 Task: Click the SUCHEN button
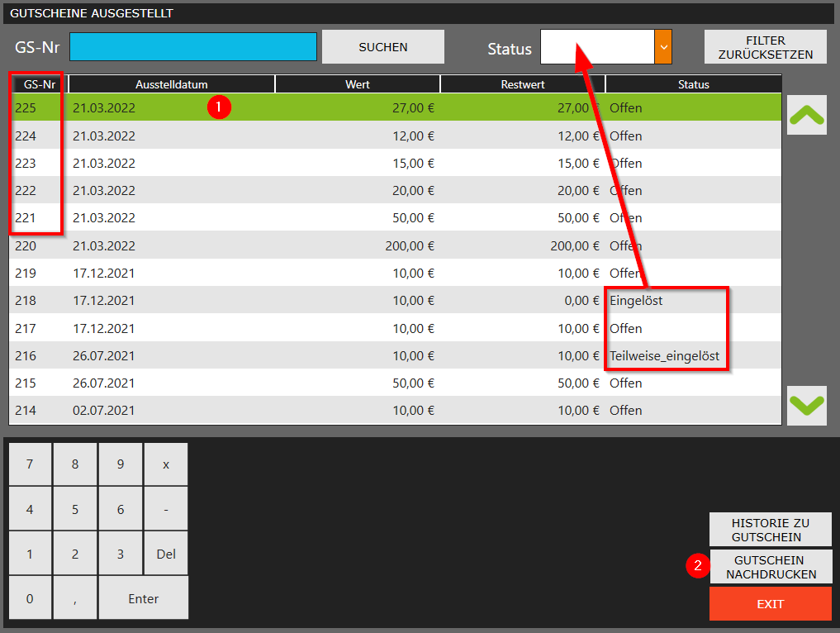(383, 46)
